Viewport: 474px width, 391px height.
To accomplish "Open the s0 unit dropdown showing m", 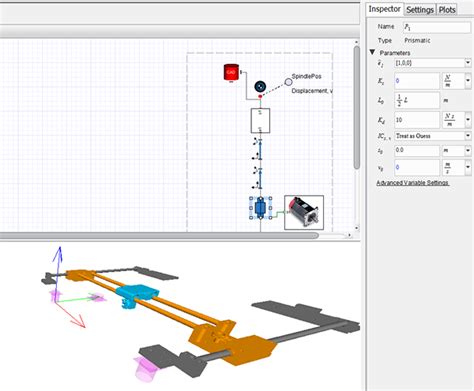I will coord(468,150).
